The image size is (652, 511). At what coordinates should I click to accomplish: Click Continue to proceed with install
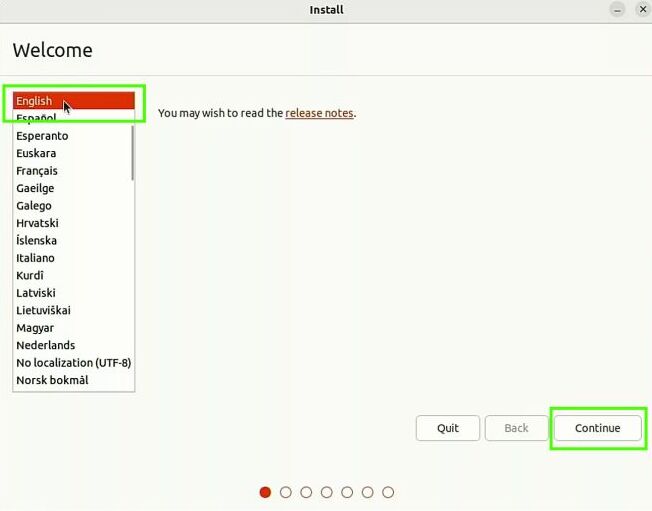pyautogui.click(x=598, y=428)
